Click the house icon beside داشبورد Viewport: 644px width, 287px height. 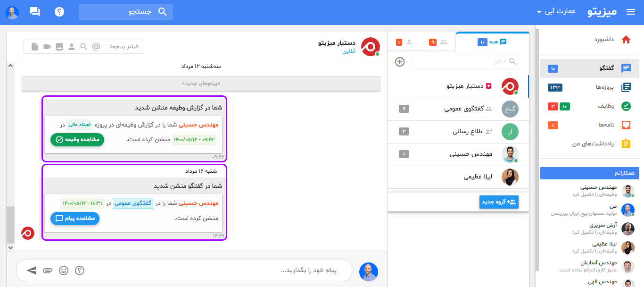coord(626,40)
